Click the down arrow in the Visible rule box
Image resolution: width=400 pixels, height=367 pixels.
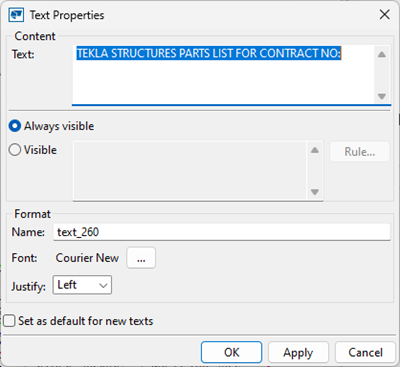pos(315,192)
